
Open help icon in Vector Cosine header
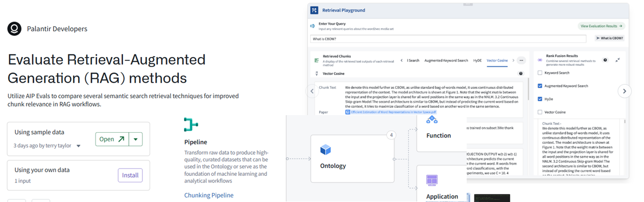(521, 74)
